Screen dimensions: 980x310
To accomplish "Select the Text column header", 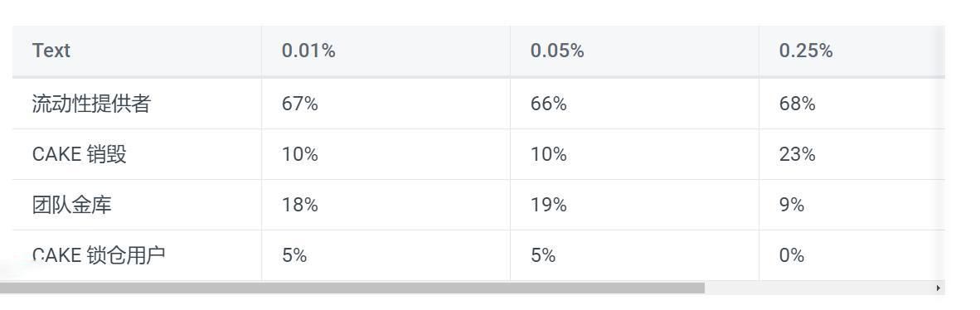I will [x=51, y=51].
